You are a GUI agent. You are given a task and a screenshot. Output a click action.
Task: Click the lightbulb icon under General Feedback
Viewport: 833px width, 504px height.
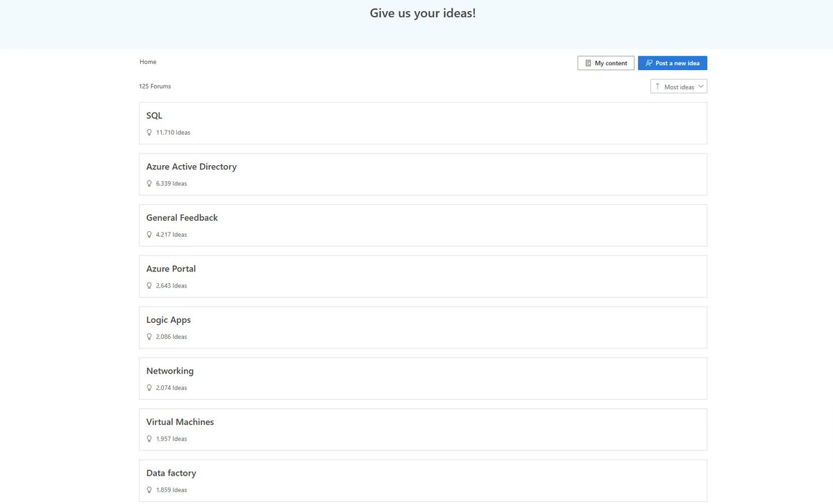coord(149,235)
